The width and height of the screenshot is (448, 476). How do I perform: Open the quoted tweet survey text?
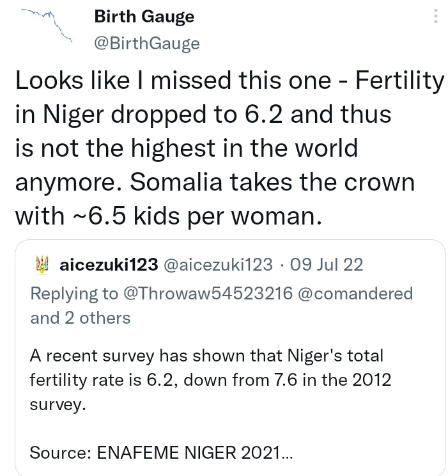(x=210, y=380)
